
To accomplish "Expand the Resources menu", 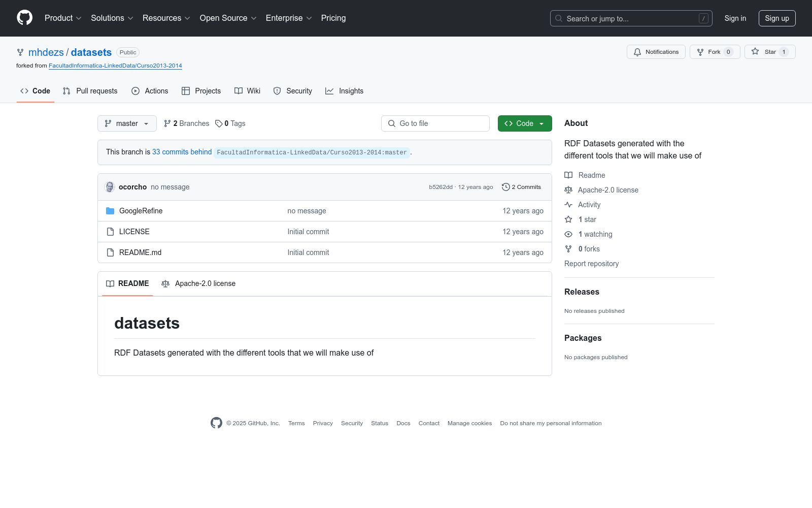I will pyautogui.click(x=166, y=18).
